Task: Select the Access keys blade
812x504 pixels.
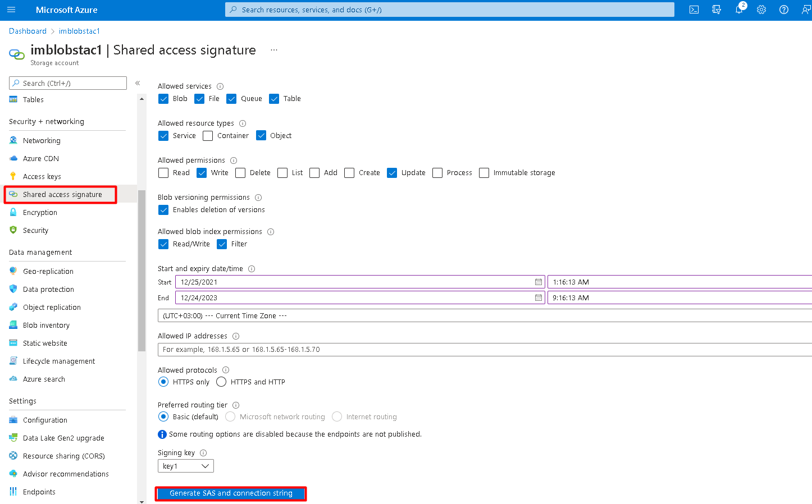Action: tap(42, 176)
